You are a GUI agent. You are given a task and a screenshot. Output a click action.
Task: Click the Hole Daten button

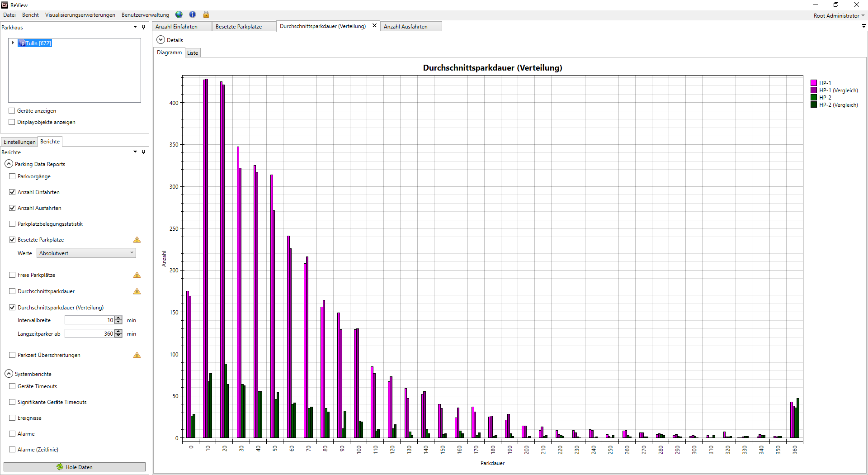[75, 467]
